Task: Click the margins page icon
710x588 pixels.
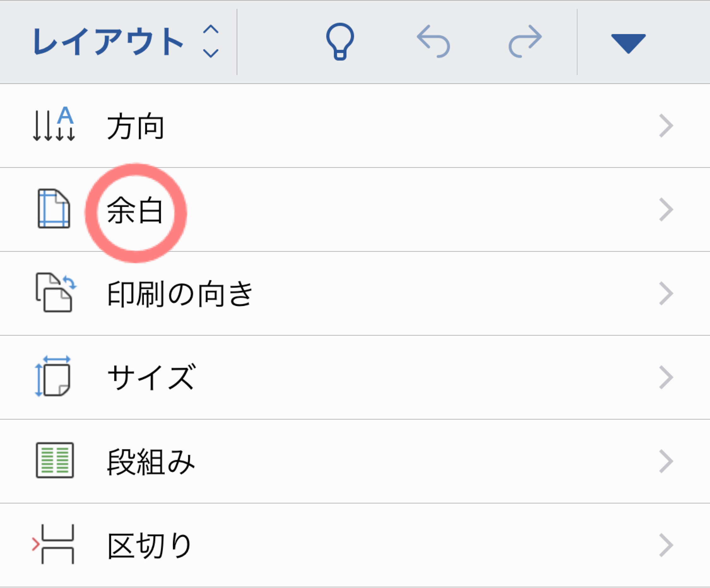Action: coord(54,209)
